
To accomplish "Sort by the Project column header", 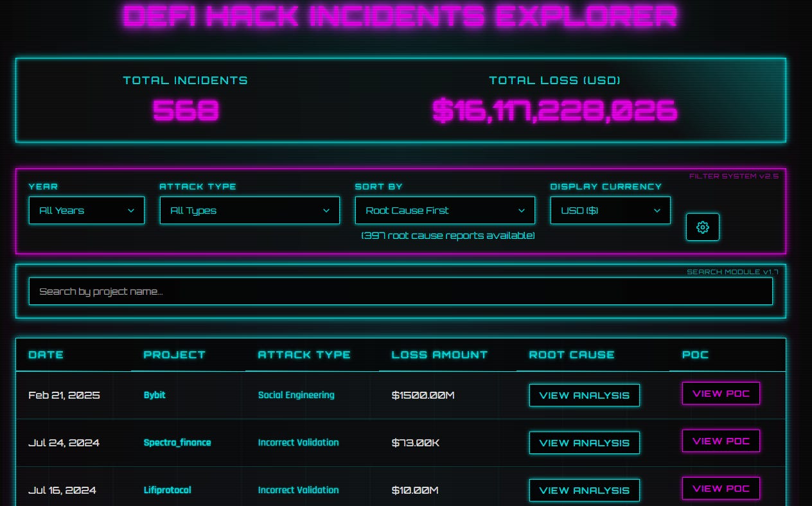I will [x=175, y=354].
